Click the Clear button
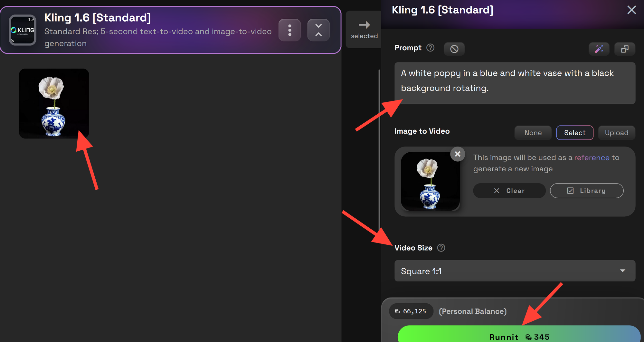This screenshot has height=342, width=644. (509, 191)
